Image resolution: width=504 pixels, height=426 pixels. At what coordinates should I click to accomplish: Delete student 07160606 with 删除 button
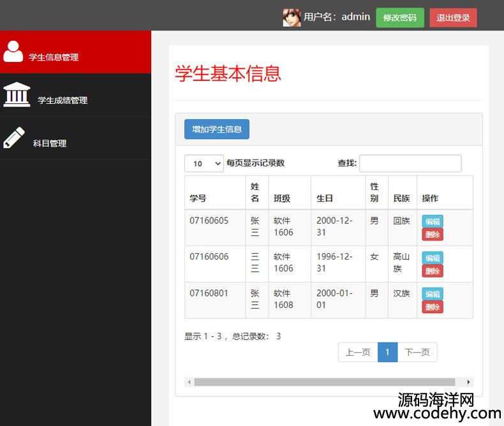(433, 271)
